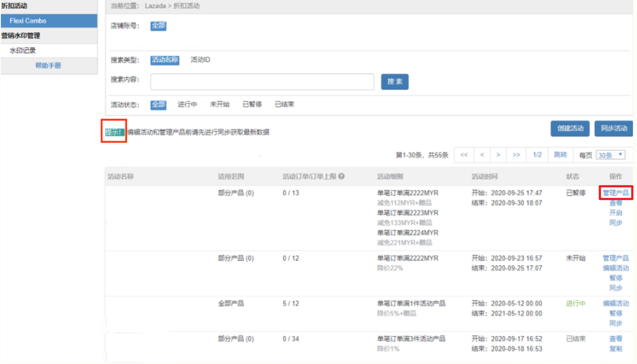Image resolution: width=637 pixels, height=364 pixels.
Task: Filter activity status by 未开始
Action: click(219, 104)
